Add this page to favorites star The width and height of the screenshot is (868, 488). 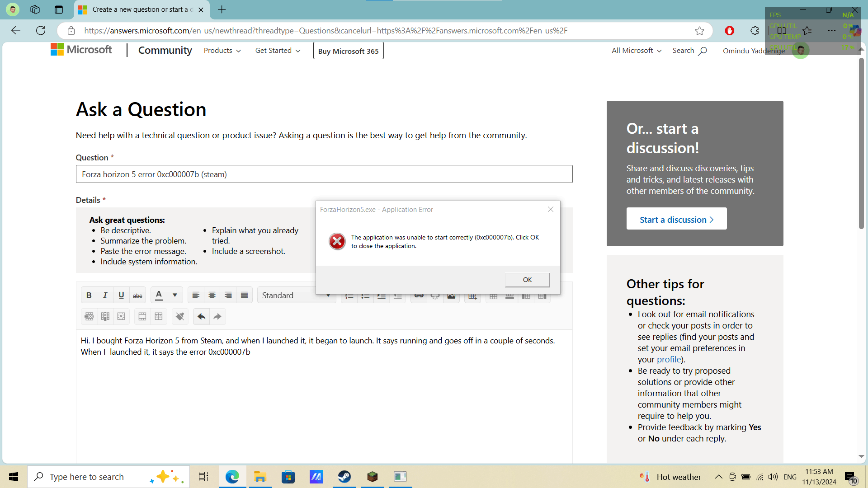pyautogui.click(x=699, y=30)
